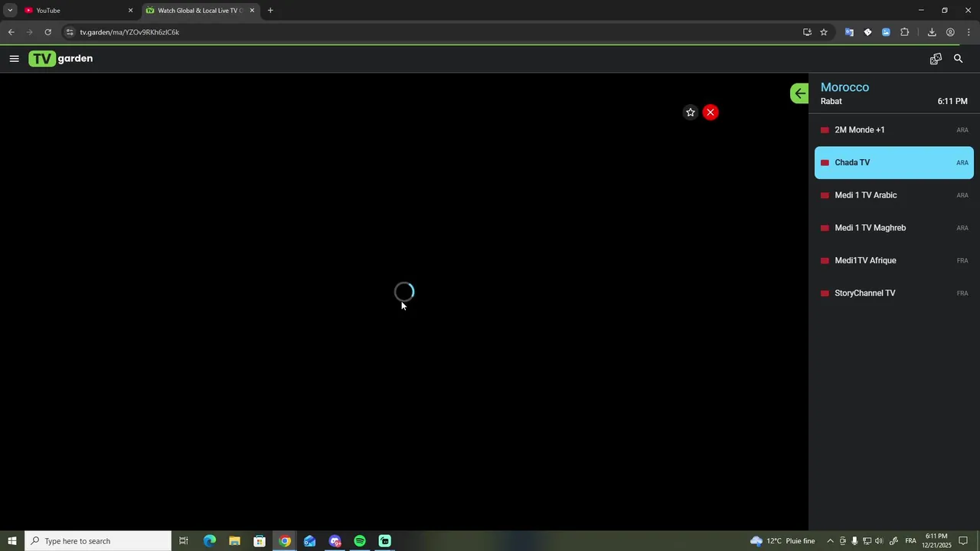Open the weather widget 12°C Pluie fine
Screen dimensions: 980x551
[782, 541]
